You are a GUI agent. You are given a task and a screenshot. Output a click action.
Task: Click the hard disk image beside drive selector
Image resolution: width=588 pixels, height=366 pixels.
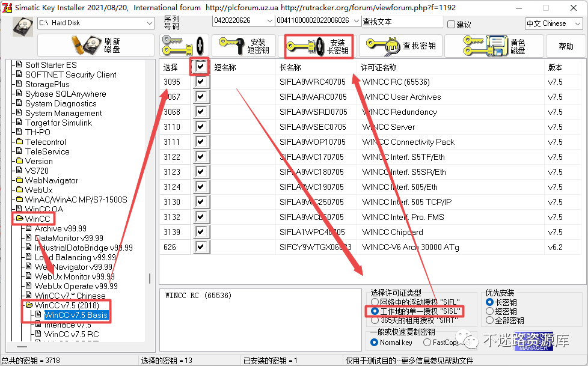(x=23, y=26)
